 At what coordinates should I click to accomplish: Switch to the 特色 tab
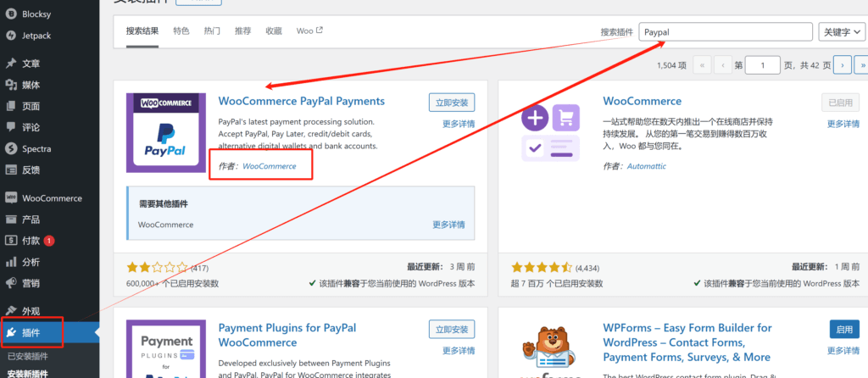tap(181, 31)
